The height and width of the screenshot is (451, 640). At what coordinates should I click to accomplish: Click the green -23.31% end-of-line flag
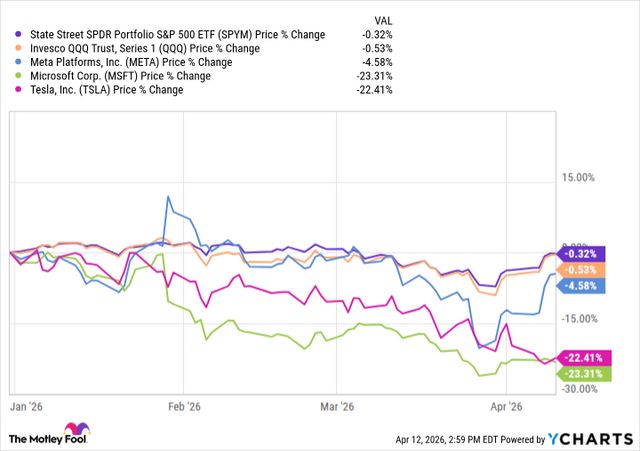[582, 374]
